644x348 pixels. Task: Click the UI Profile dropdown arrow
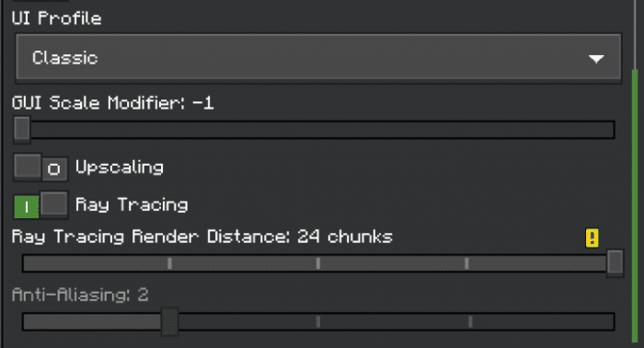[596, 59]
